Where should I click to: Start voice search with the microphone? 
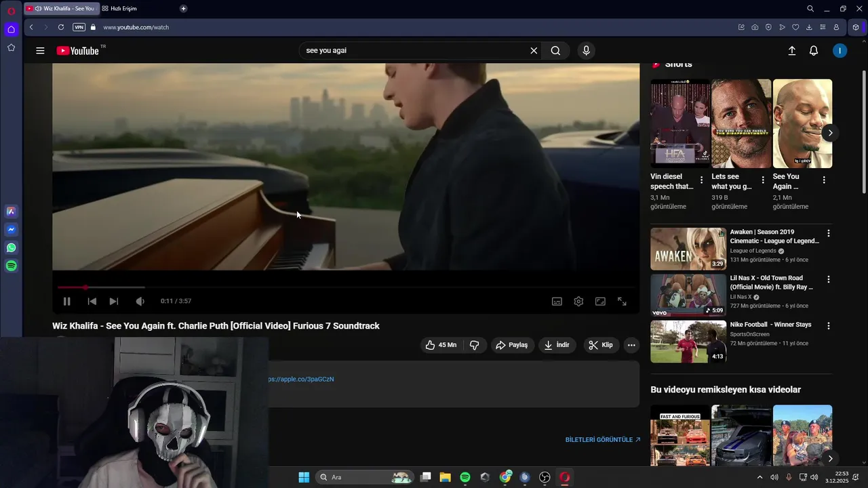pyautogui.click(x=587, y=51)
